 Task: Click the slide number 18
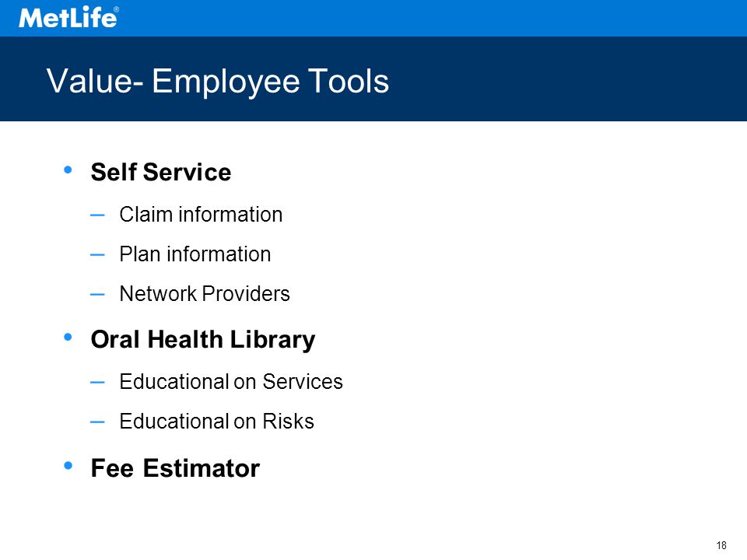pyautogui.click(x=721, y=545)
